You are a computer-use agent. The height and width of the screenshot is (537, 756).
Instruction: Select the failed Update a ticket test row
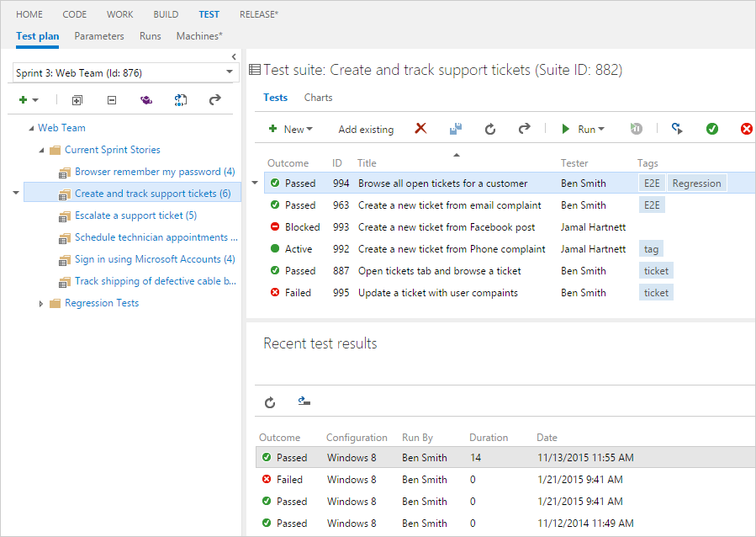437,293
